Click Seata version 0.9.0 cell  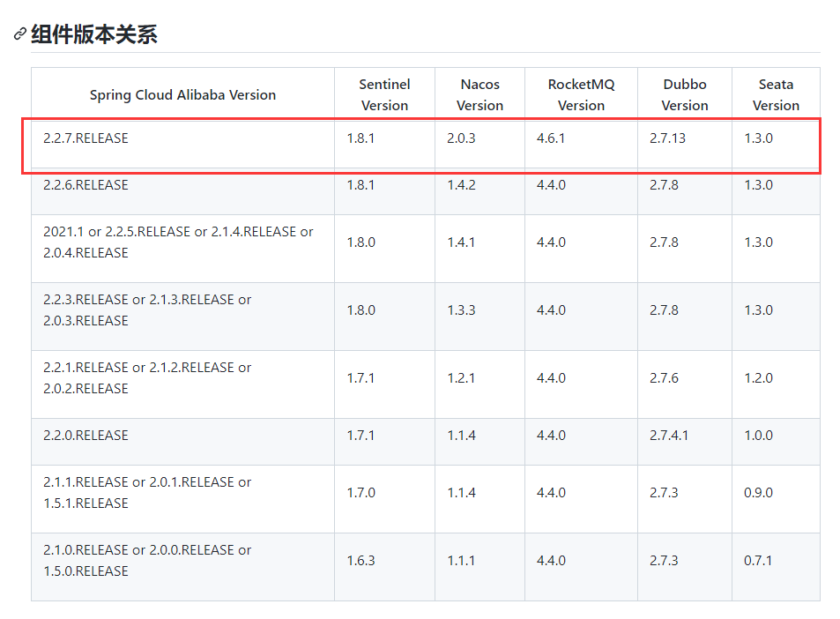coord(758,493)
